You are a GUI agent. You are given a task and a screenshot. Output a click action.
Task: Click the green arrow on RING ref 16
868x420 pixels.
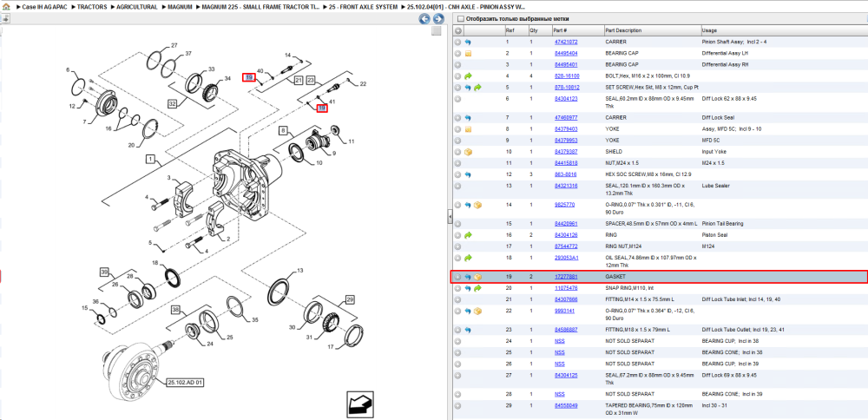pyautogui.click(x=468, y=234)
